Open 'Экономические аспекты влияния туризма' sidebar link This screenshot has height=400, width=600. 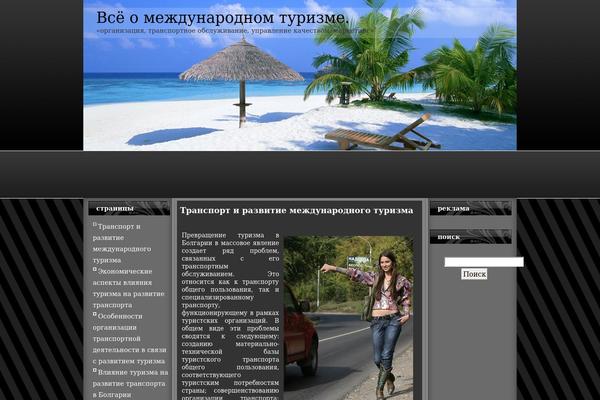129,288
